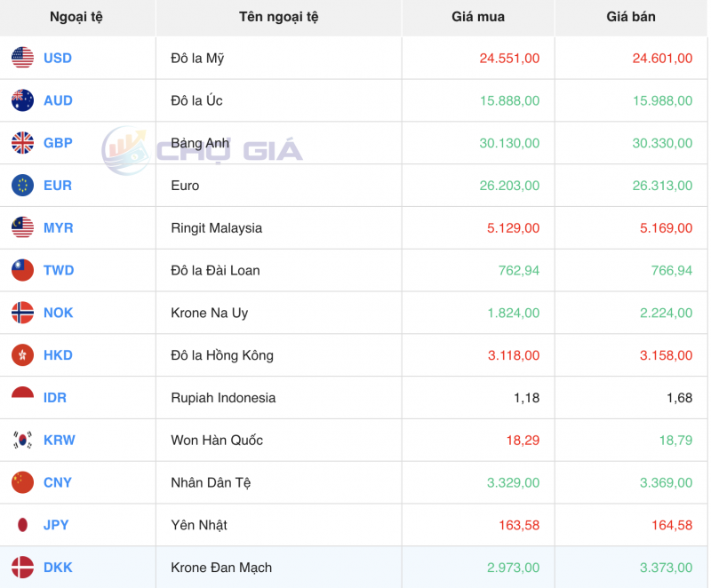Click the Ngoại tệ column header
This screenshot has width=711, height=588.
(77, 17)
